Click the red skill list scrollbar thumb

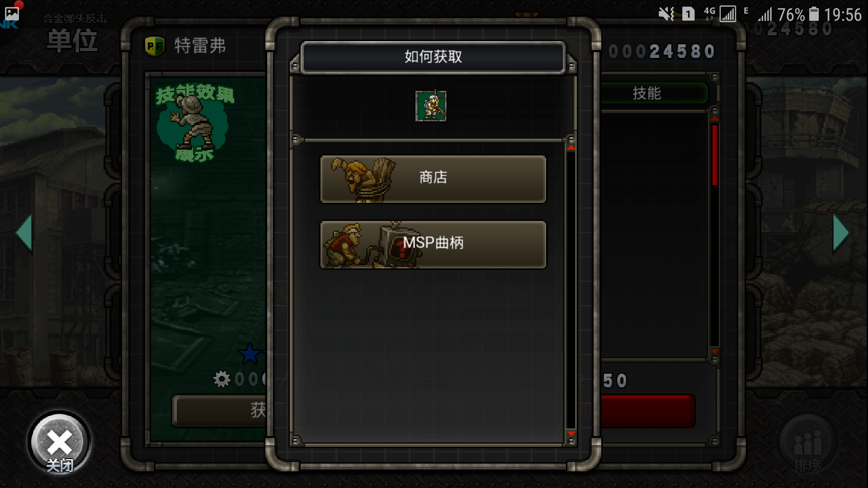(x=715, y=155)
